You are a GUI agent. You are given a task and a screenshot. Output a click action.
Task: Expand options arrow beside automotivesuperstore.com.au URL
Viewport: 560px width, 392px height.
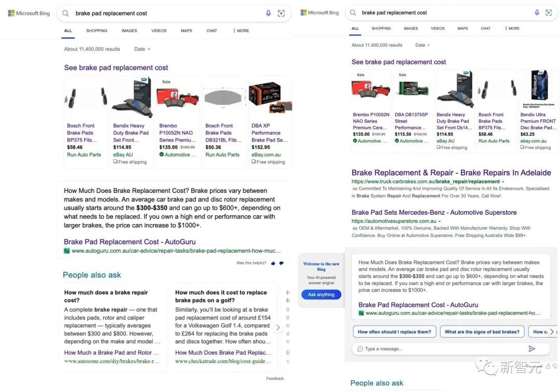pyautogui.click(x=440, y=221)
